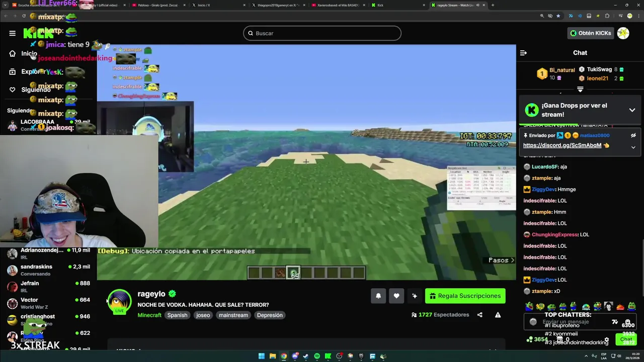Select the mainstream tag
Viewport: 644px width, 362px height.
pos(233,315)
